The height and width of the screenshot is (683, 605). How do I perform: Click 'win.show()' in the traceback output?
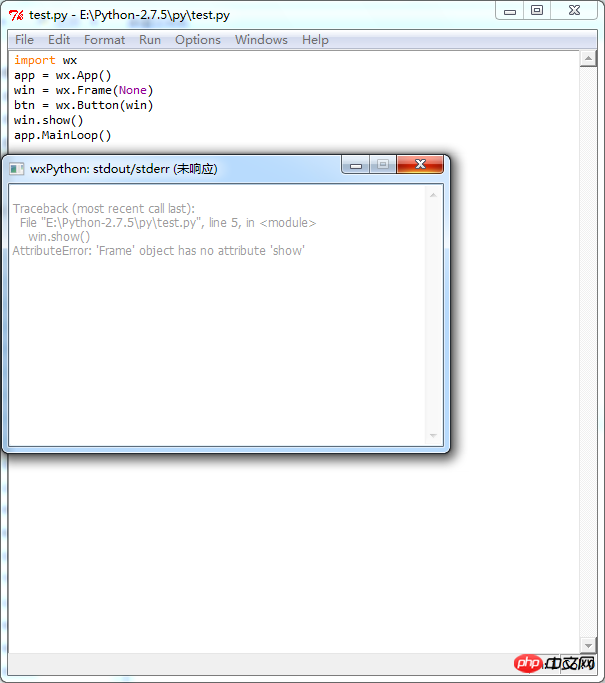coord(59,237)
